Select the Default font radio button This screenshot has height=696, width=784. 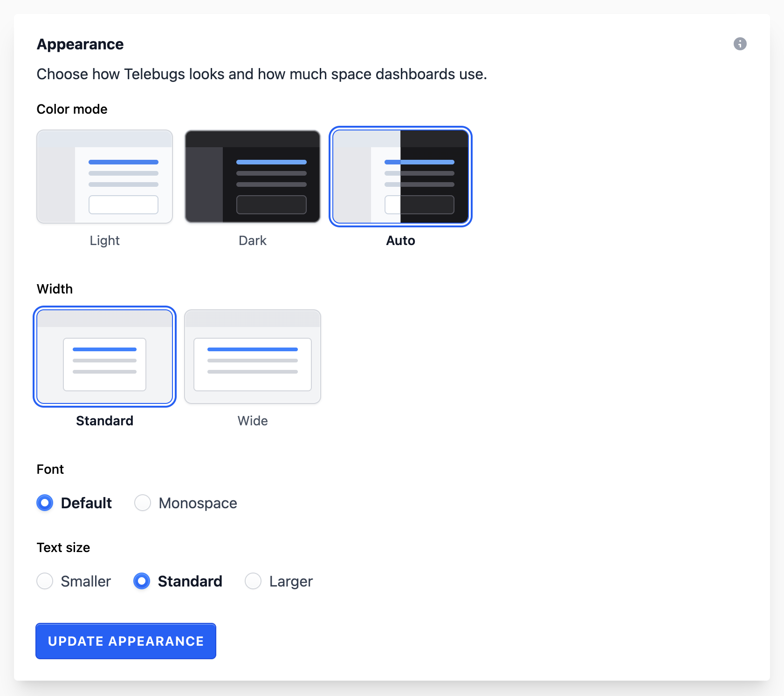pos(45,503)
